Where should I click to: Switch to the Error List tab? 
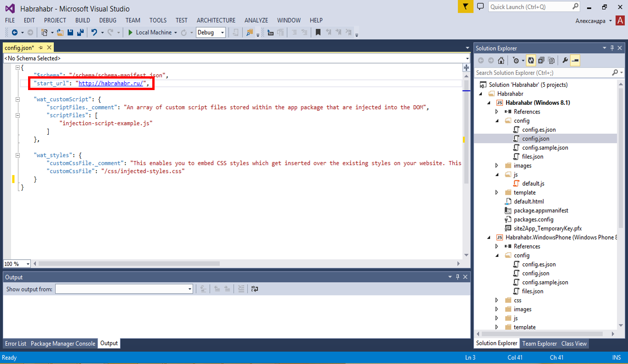(16, 344)
